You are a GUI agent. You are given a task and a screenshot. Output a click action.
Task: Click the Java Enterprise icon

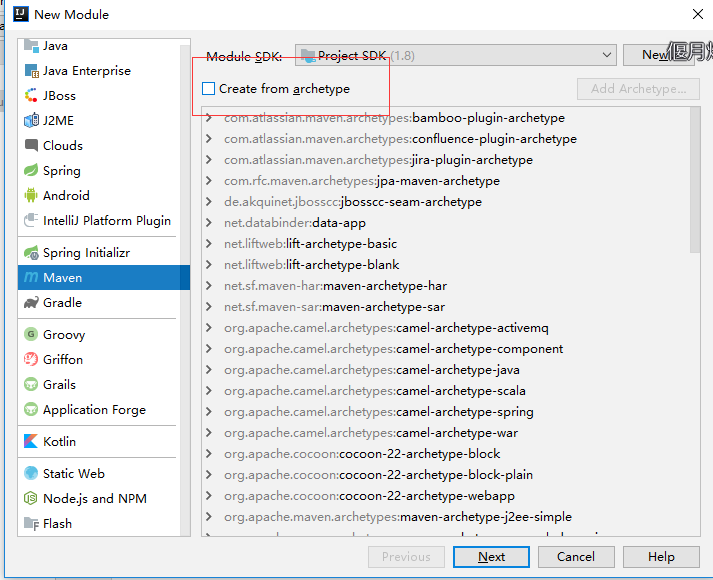click(x=31, y=71)
